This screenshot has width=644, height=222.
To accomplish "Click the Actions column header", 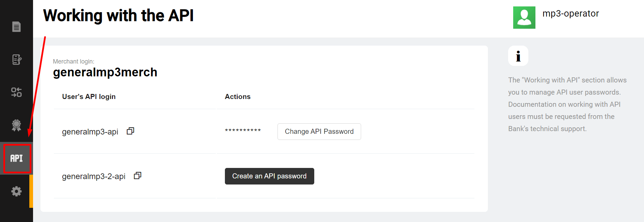I will [238, 97].
